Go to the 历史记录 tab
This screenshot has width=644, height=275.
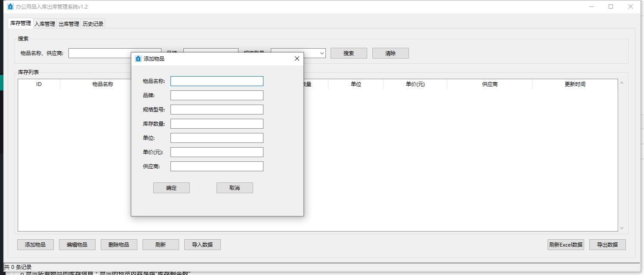pos(93,24)
